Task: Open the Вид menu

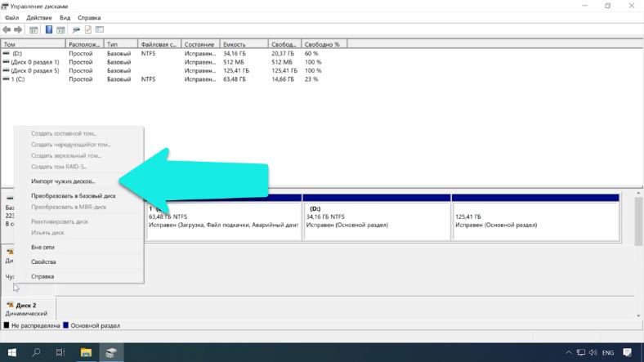Action: click(65, 18)
